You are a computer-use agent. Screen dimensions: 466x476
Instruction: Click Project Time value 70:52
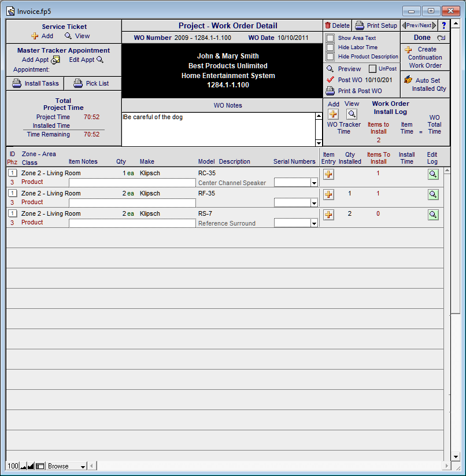tap(91, 117)
